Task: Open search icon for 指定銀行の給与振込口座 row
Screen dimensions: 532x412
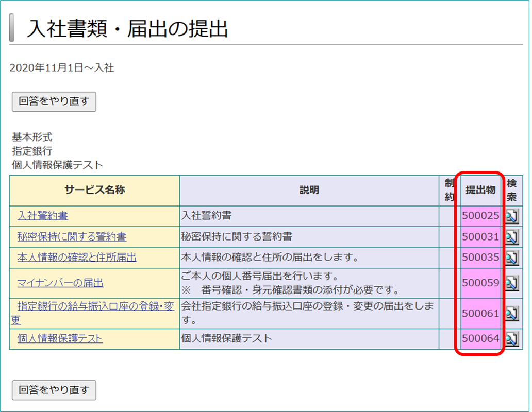Action: [x=511, y=313]
